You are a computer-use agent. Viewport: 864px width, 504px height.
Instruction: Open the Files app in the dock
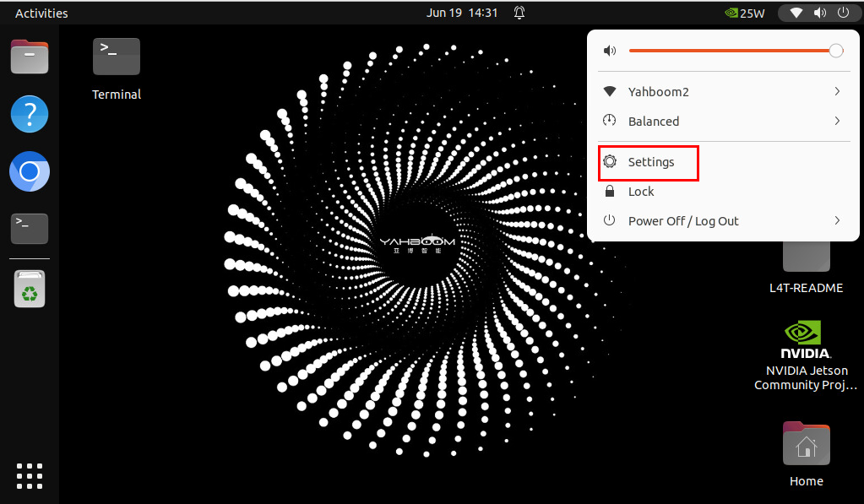pyautogui.click(x=30, y=57)
